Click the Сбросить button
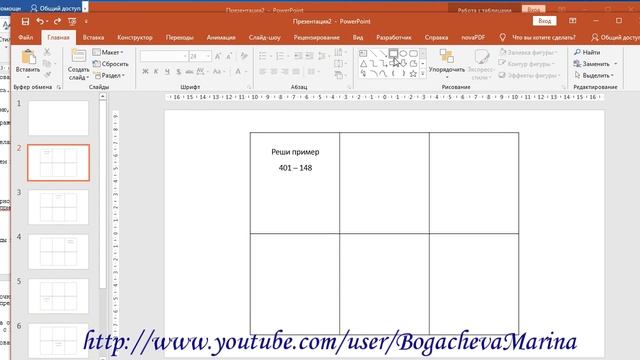The height and width of the screenshot is (360, 640). pyautogui.click(x=110, y=64)
